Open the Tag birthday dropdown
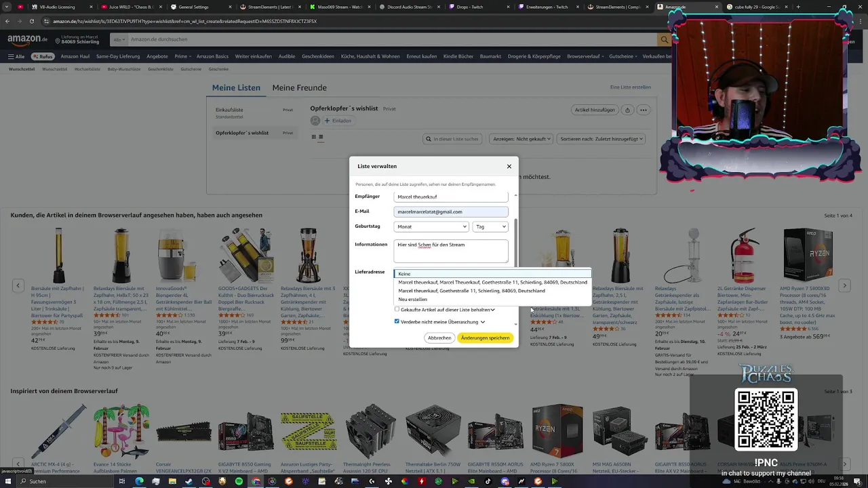Screen dimensions: 868x488 490,227
